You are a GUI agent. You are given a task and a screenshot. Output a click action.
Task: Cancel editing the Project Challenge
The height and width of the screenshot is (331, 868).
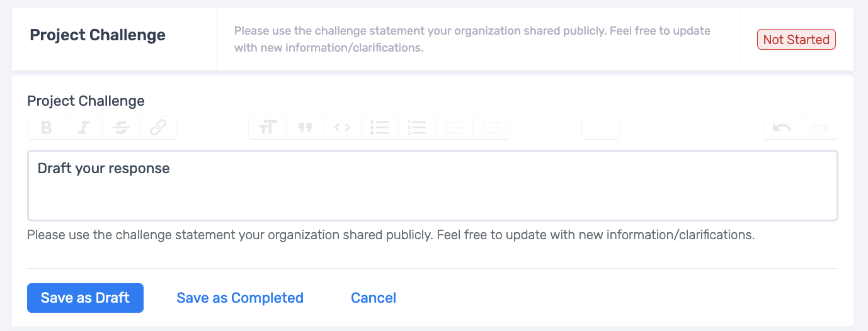tap(374, 298)
